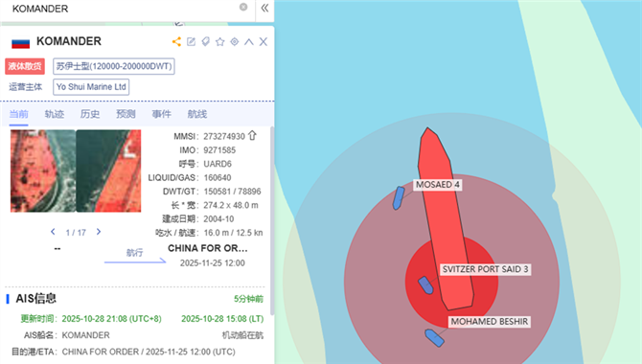
Task: Click the AIS船名 KOMANDER value
Action: coord(85,336)
